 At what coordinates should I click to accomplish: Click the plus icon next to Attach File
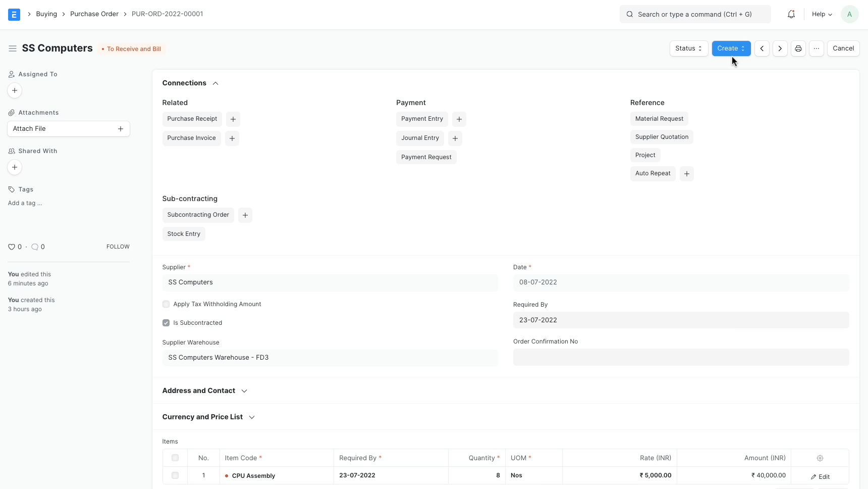[x=121, y=129]
